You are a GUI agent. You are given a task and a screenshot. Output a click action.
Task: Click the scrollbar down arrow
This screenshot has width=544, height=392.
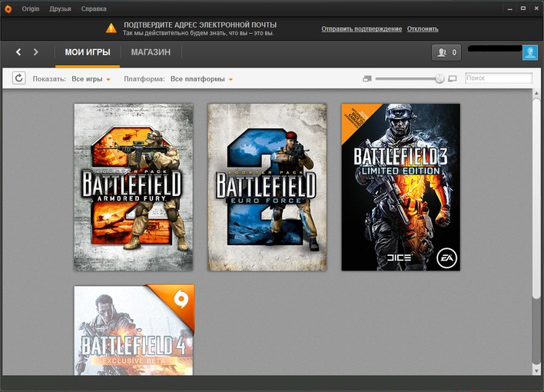pyautogui.click(x=537, y=370)
